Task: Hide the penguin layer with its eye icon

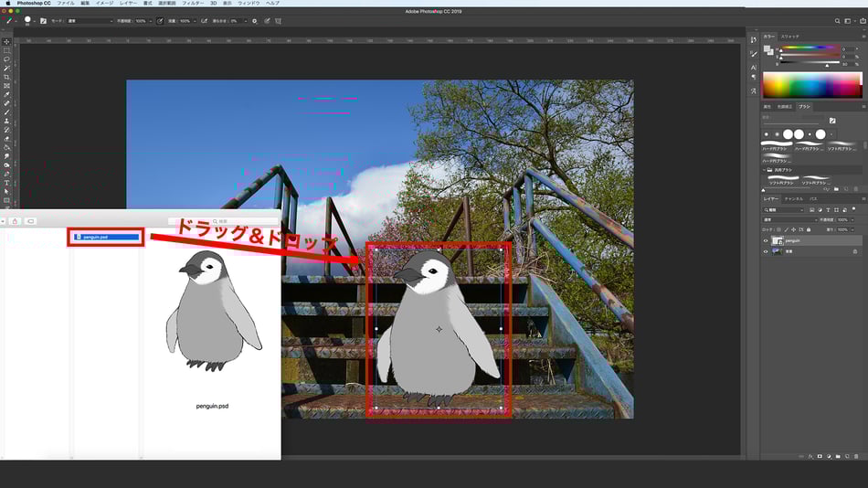Action: click(x=766, y=240)
